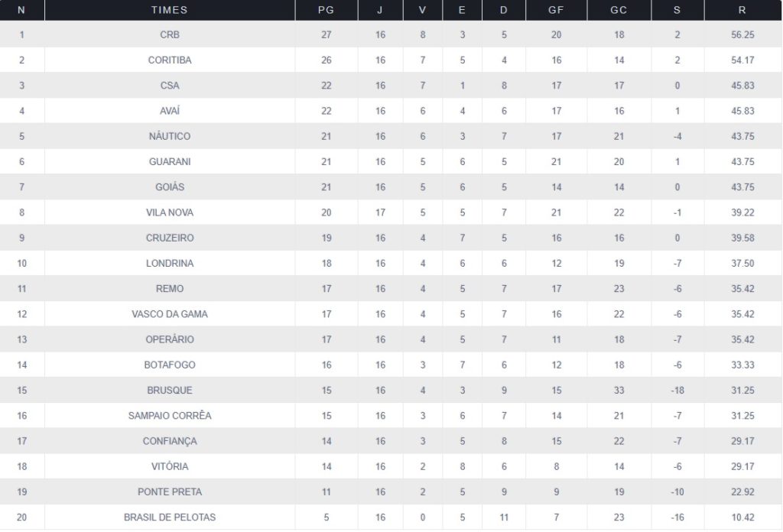The height and width of the screenshot is (532, 783).
Task: Open the CRB team name
Action: (170, 35)
